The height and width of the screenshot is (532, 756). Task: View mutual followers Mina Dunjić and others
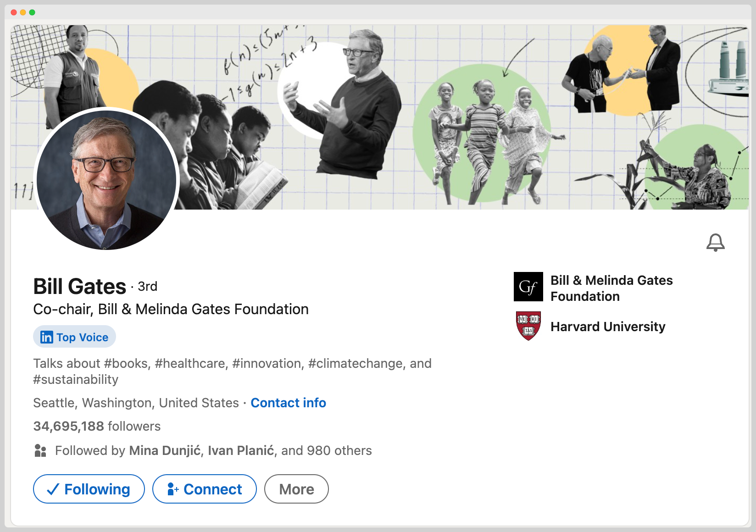213,450
